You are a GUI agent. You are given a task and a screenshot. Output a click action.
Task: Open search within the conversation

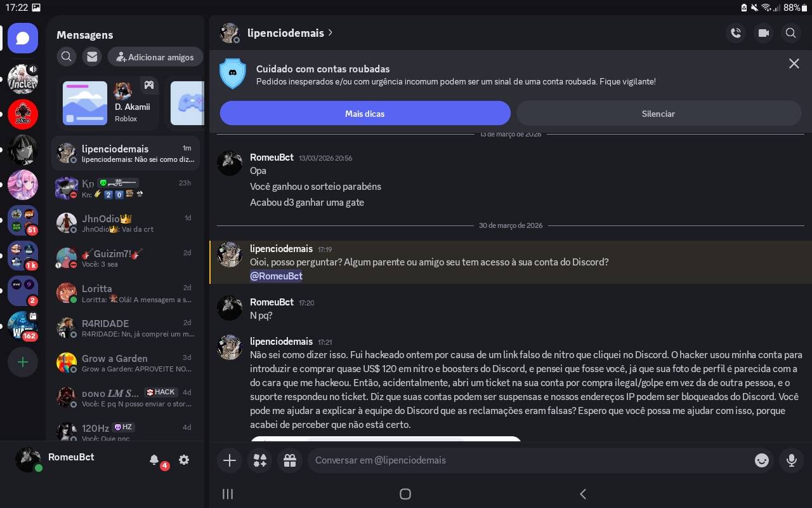(x=791, y=32)
